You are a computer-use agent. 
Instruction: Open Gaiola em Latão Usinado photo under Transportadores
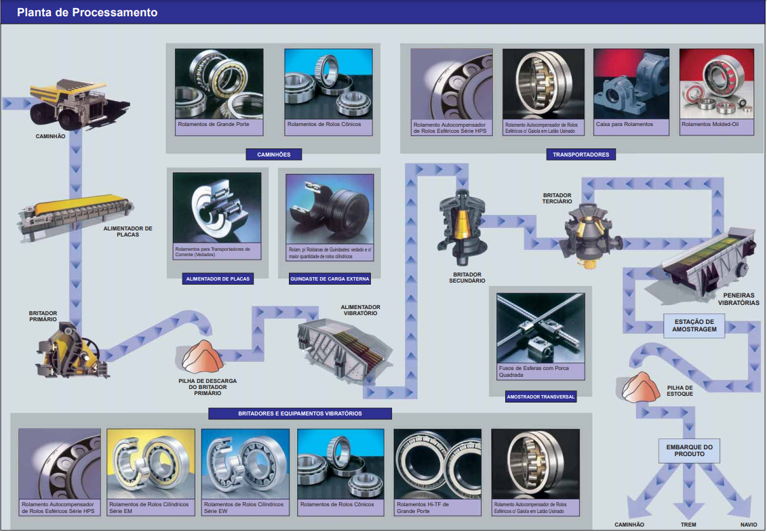tap(543, 84)
